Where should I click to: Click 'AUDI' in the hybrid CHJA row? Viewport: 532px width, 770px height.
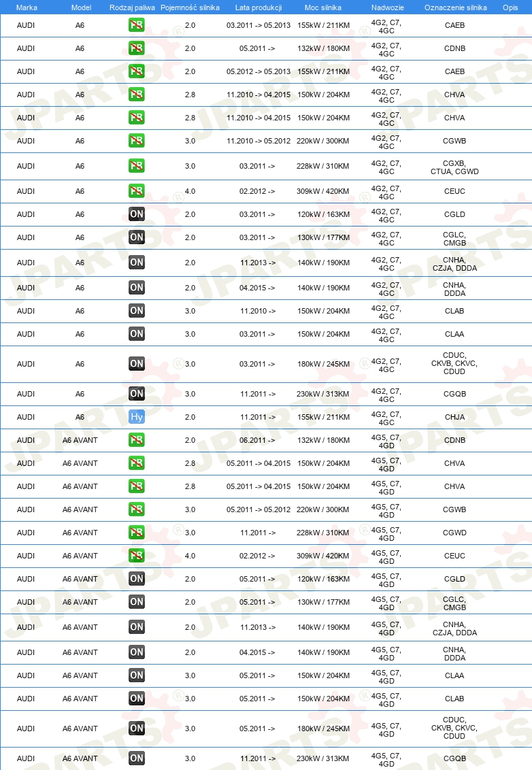tap(26, 417)
